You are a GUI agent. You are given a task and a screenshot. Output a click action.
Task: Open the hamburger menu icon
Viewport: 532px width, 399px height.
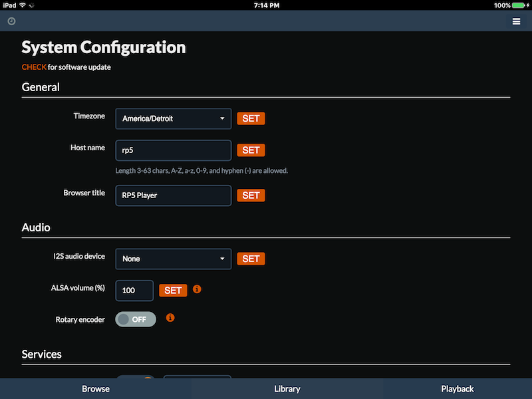[516, 21]
